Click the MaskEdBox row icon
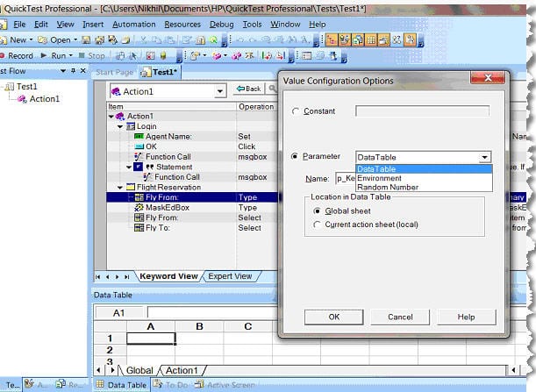 click(139, 208)
